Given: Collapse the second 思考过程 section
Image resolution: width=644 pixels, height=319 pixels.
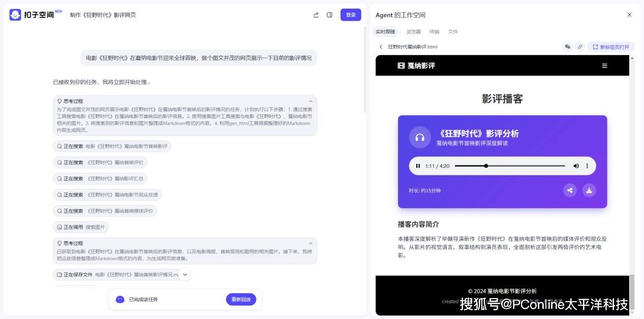Looking at the screenshot, I should (311, 243).
